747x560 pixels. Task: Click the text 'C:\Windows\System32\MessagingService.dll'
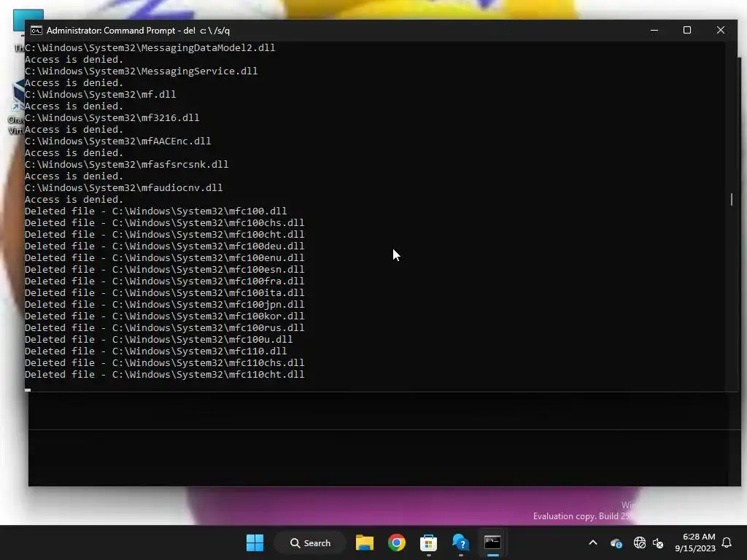point(141,71)
